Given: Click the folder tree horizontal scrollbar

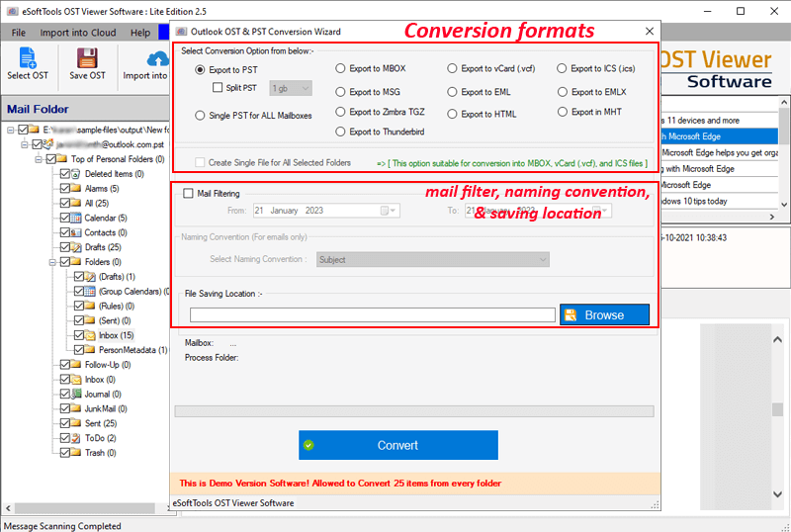Looking at the screenshot, I should pyautogui.click(x=84, y=508).
